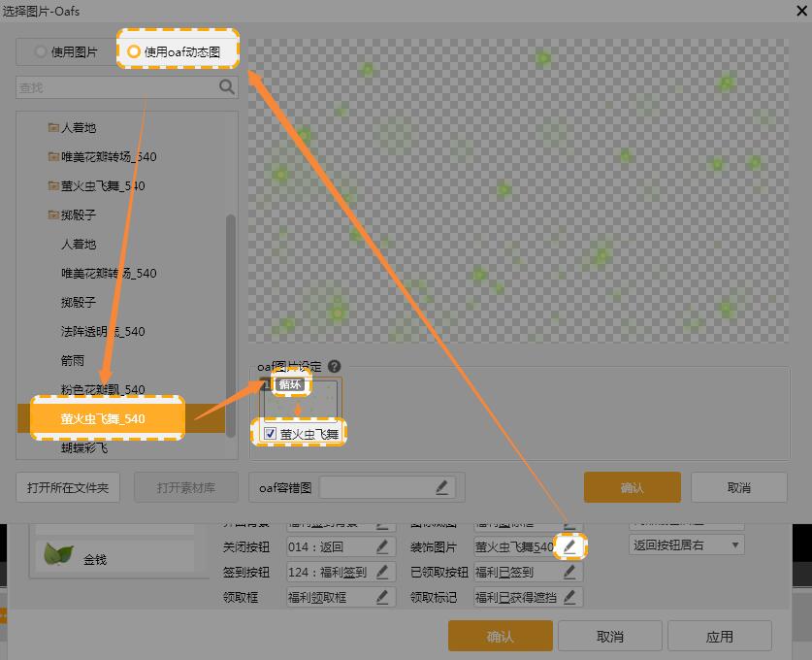Screen dimensions: 812x660
Task: Open the 返回按钮居右 dropdown
Action: pos(686,545)
